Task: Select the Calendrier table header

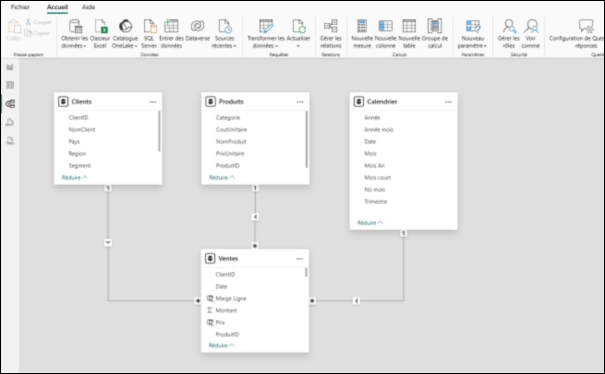Action: pyautogui.click(x=403, y=102)
